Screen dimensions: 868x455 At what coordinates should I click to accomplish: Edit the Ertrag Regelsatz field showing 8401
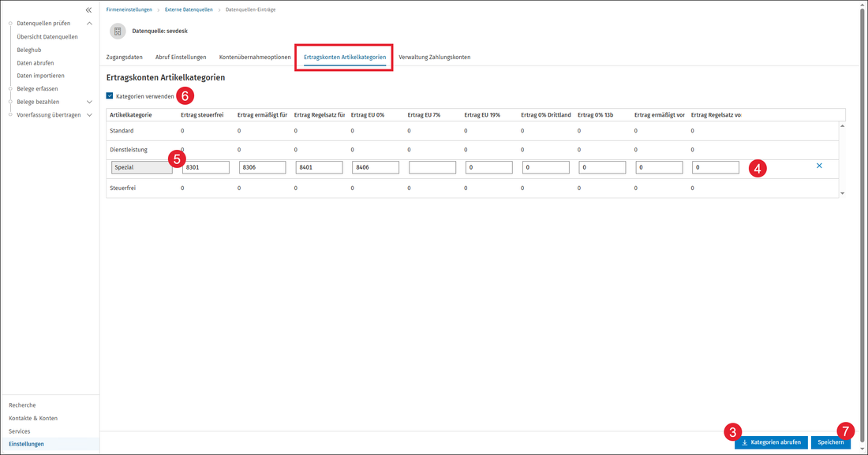[x=319, y=167]
